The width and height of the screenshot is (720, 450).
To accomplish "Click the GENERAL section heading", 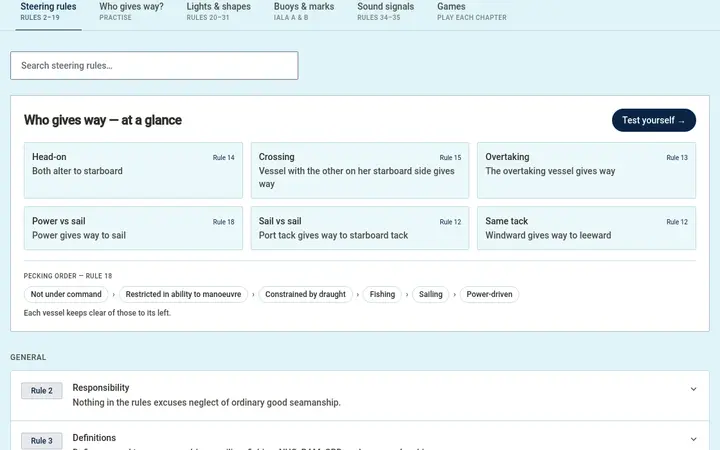I will [x=28, y=357].
